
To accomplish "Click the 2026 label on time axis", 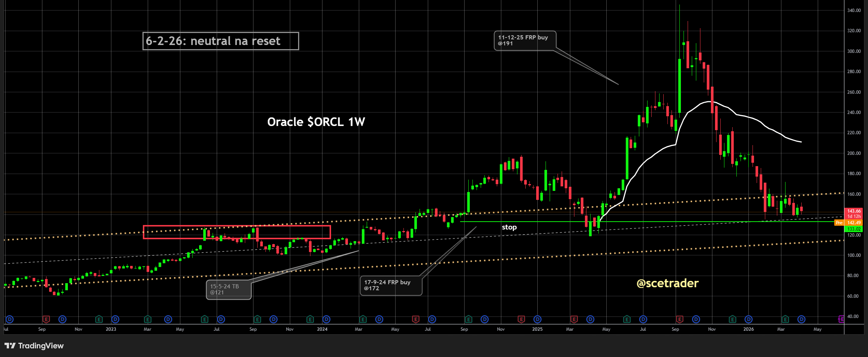I will click(x=748, y=329).
